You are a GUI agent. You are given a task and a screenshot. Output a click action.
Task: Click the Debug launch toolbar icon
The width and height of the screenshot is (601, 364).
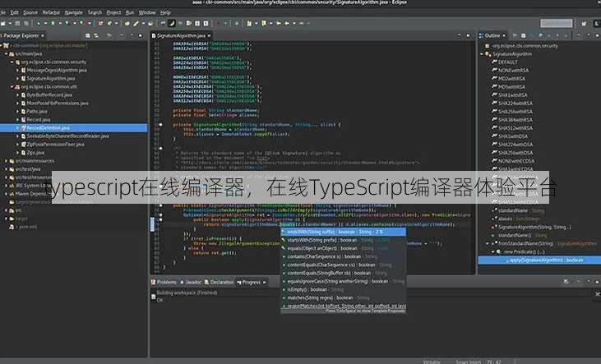[39, 23]
